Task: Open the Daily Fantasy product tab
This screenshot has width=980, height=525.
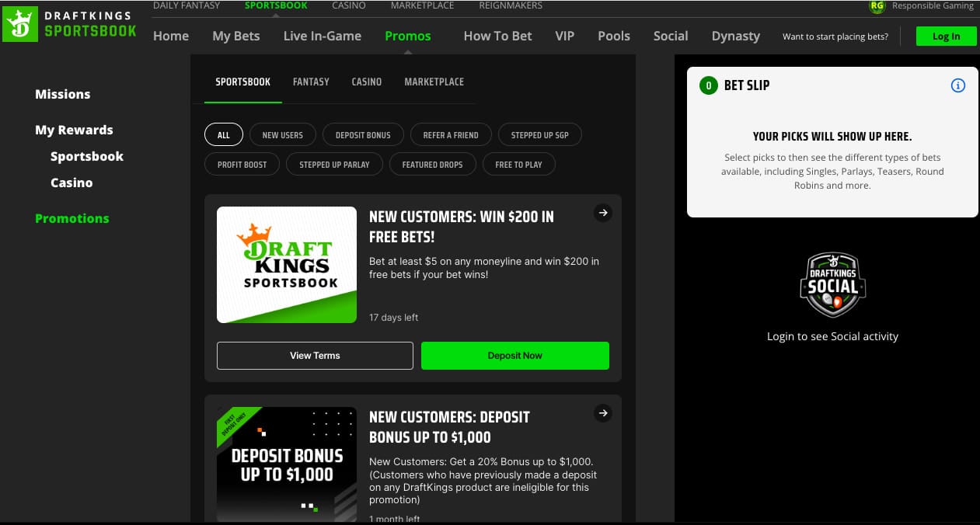Action: [x=187, y=5]
